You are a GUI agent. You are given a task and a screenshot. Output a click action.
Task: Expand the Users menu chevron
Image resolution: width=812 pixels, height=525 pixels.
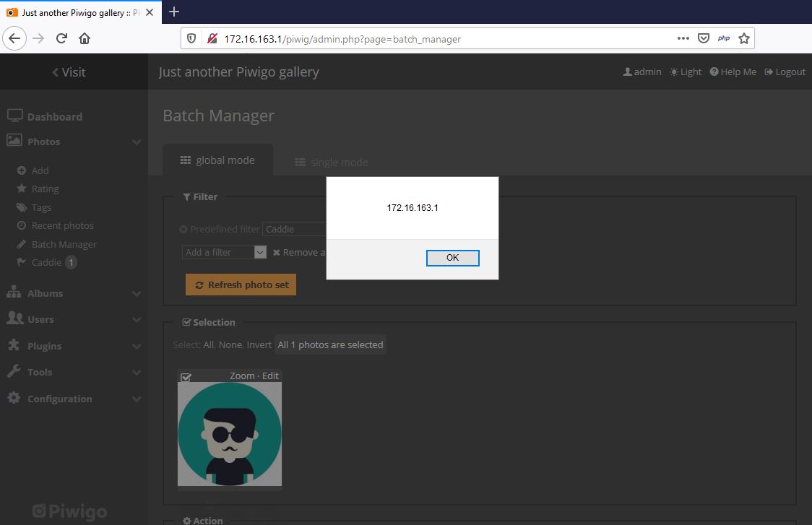pyautogui.click(x=137, y=319)
